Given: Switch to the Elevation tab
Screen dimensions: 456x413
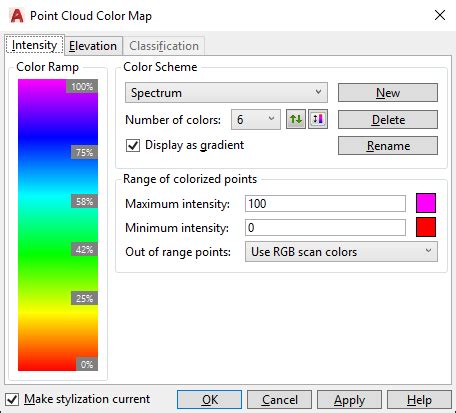Looking at the screenshot, I should pyautogui.click(x=93, y=46).
